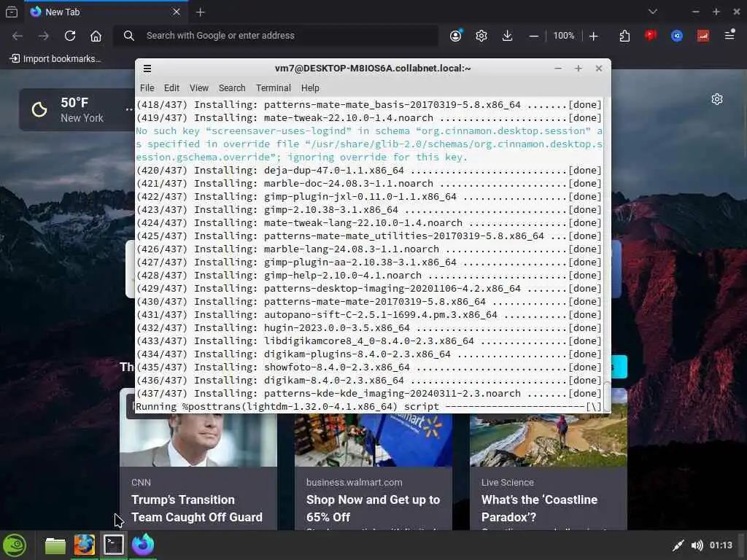Open the Terminal menu in menubar

point(273,88)
